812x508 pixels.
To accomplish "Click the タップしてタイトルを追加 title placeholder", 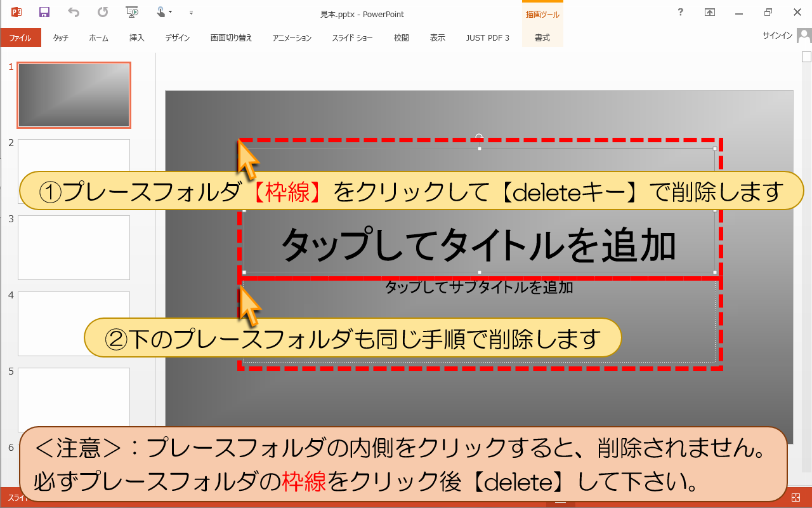I will point(479,244).
